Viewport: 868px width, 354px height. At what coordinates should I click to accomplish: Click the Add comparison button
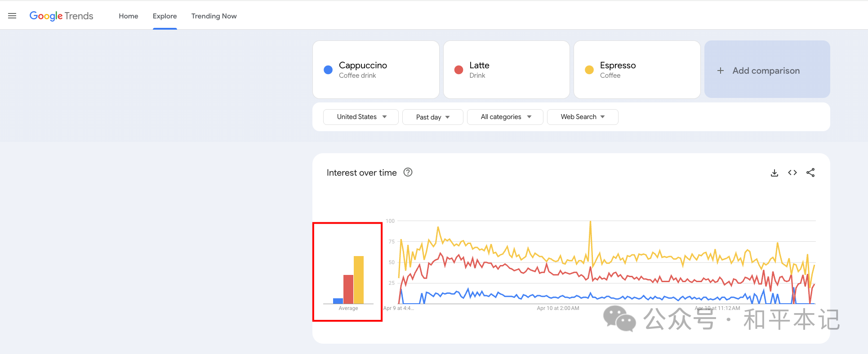click(767, 70)
